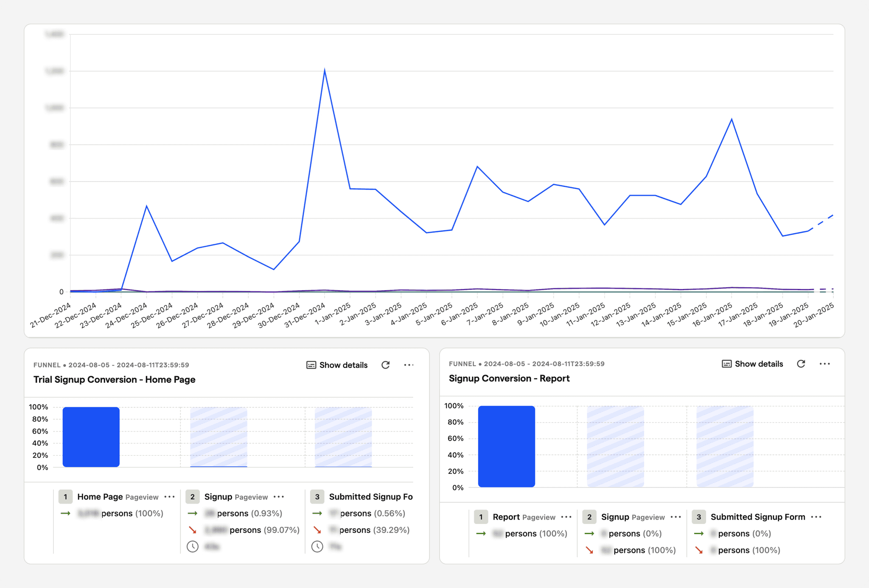Image resolution: width=869 pixels, height=588 pixels.
Task: Open options for Signup step in Report funnel
Action: [676, 517]
